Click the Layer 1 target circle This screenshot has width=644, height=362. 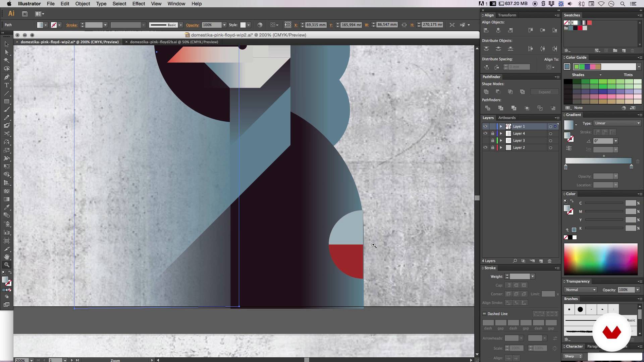pos(550,126)
